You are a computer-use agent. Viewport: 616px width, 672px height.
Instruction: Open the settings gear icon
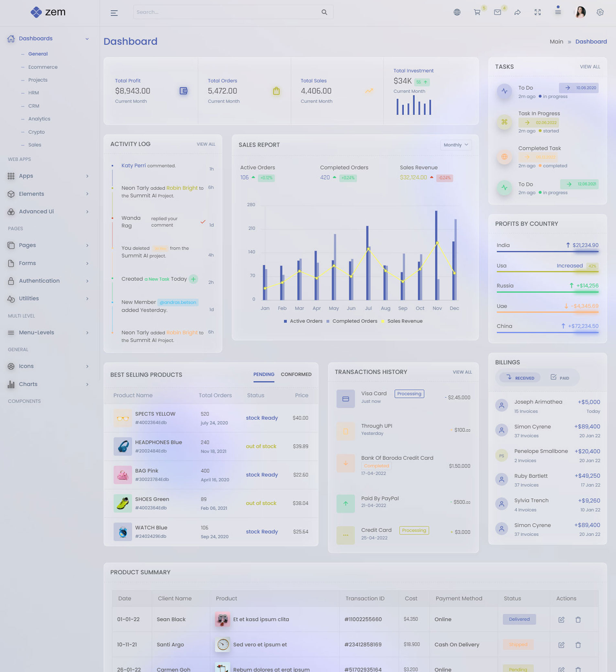(600, 12)
